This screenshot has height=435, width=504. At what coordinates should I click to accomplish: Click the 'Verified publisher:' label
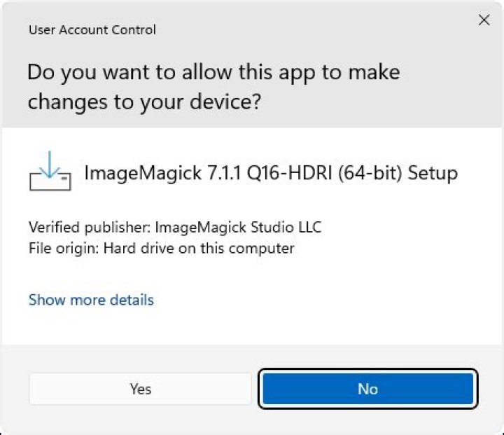(90, 228)
